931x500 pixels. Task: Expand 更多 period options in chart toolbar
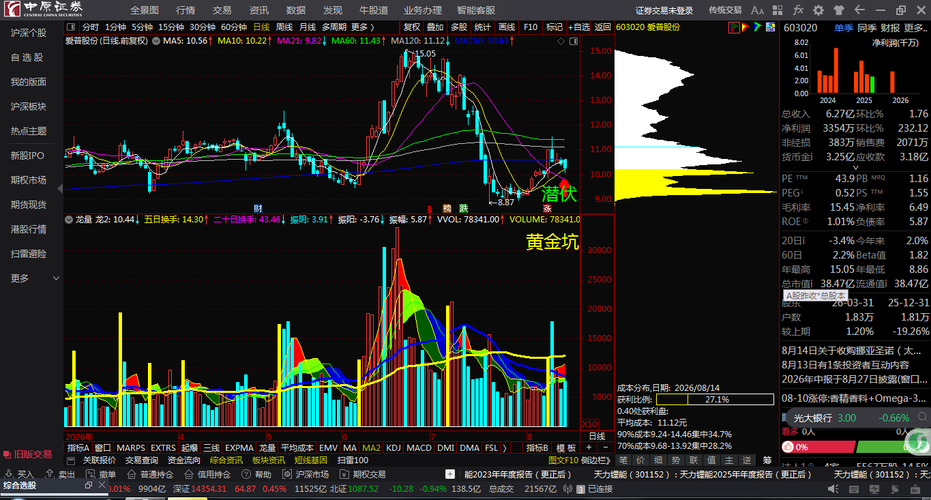coord(363,27)
